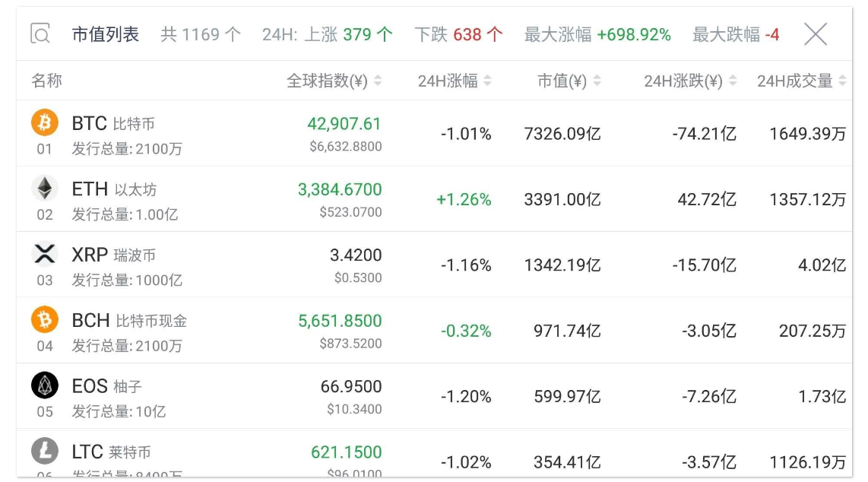Click XRP price 3.4200

[x=356, y=255]
